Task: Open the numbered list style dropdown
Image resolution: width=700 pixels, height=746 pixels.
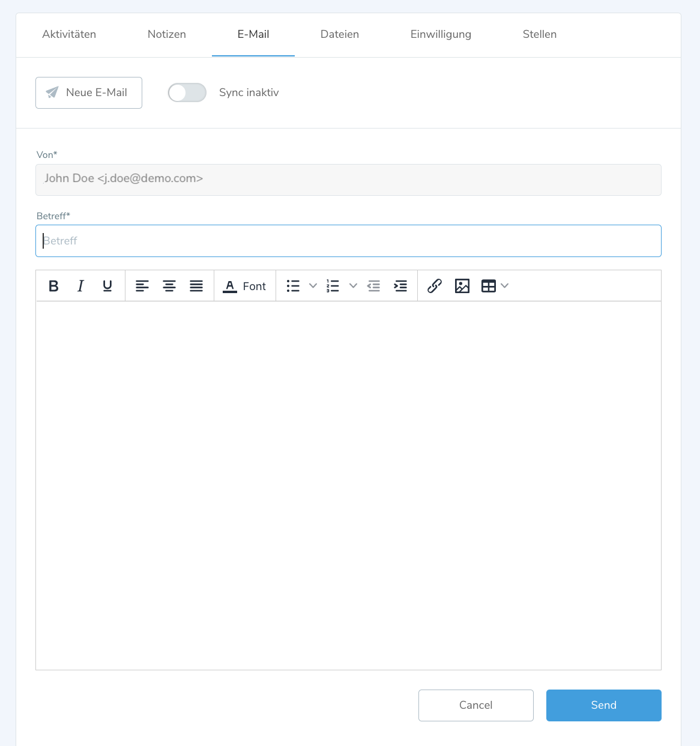Action: coord(353,286)
